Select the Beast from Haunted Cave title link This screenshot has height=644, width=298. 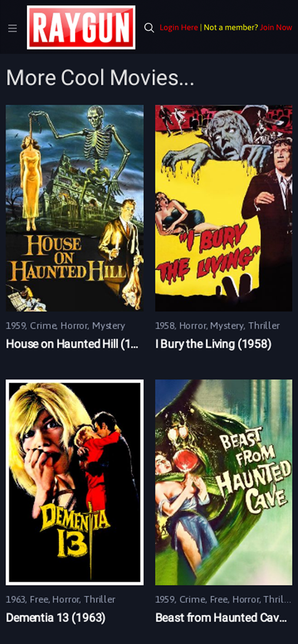click(221, 618)
